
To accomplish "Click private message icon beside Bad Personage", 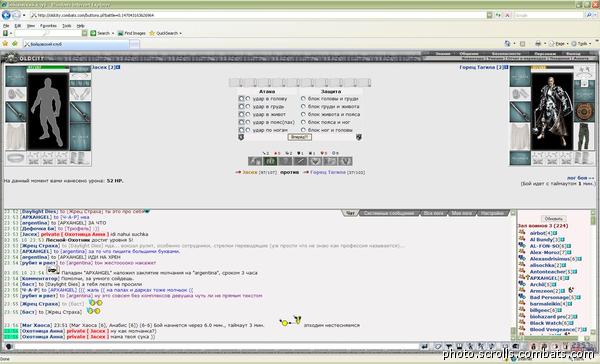I will coord(522,297).
